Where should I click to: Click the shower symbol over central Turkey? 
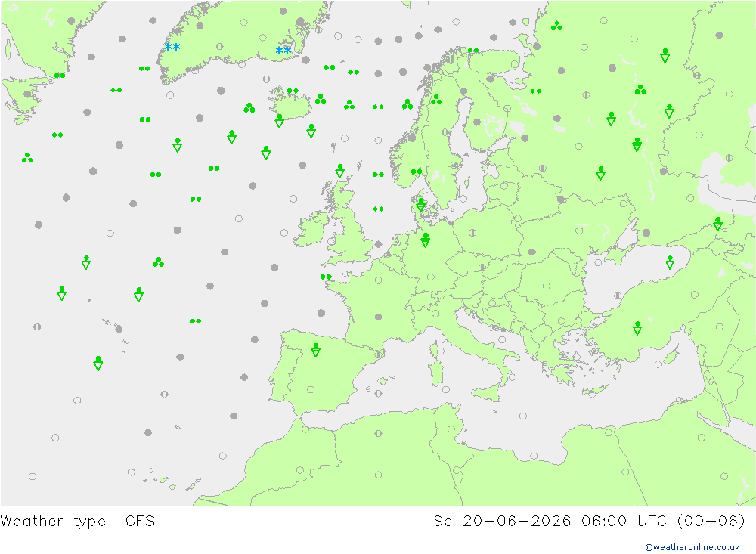(637, 328)
